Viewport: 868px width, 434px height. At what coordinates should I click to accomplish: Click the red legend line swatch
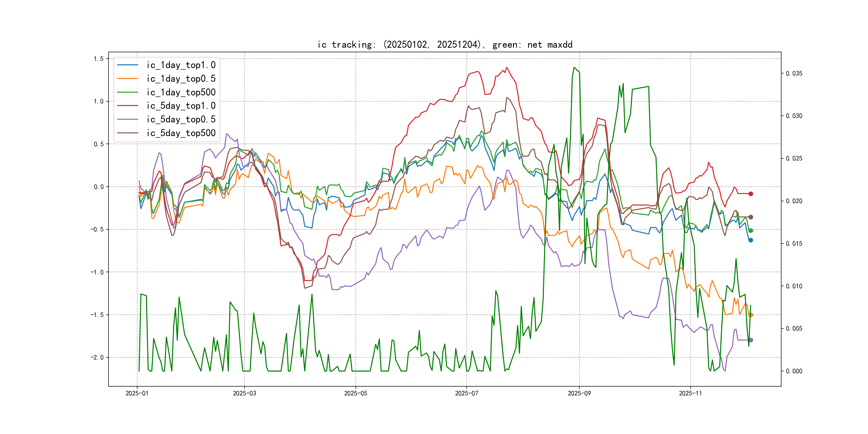coord(128,106)
